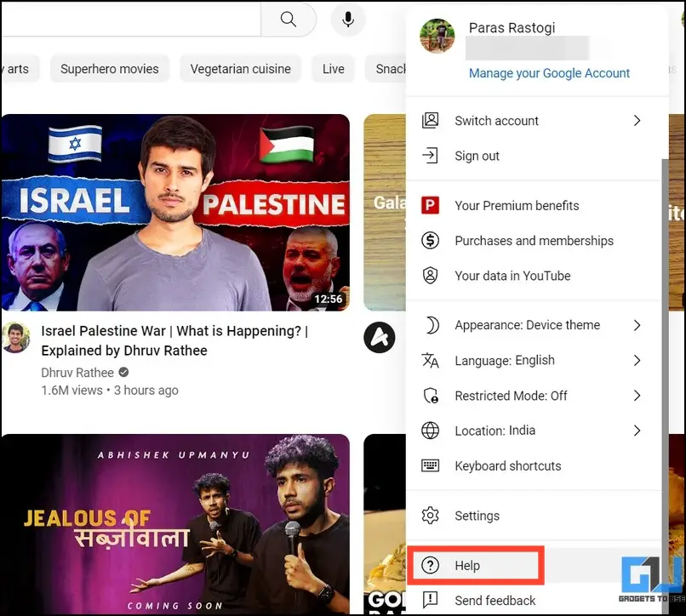This screenshot has height=616, width=686.
Task: Select Help menu entry
Action: click(x=534, y=565)
